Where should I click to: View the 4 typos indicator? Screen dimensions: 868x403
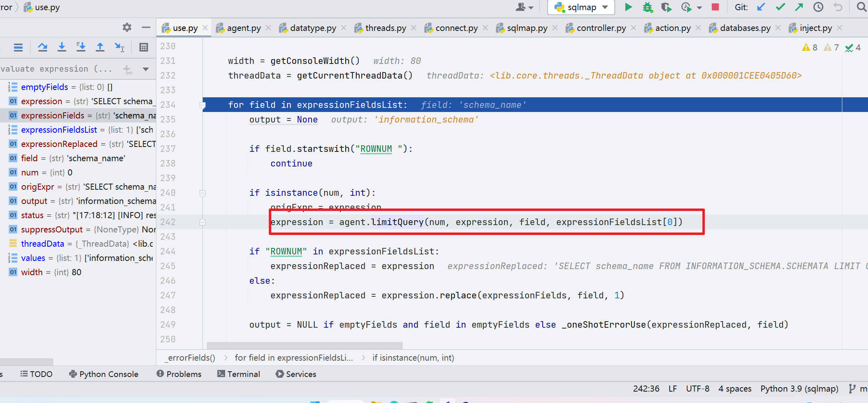point(853,48)
